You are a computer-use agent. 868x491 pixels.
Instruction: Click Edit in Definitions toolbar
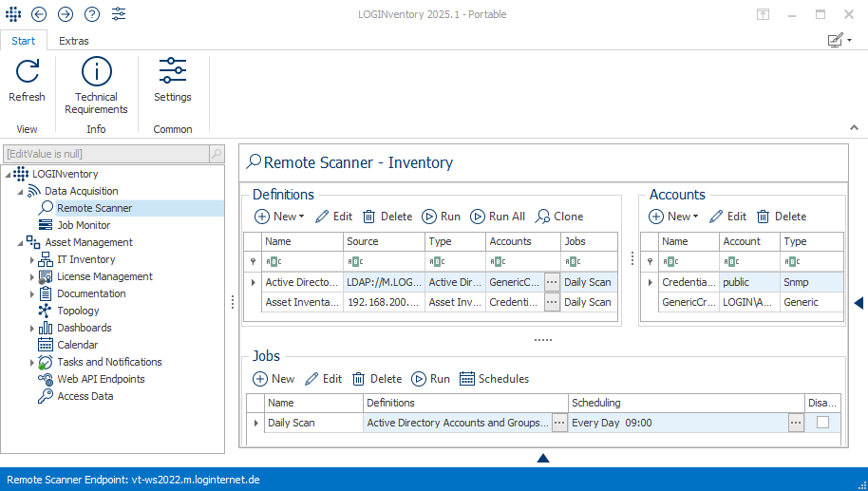point(333,217)
